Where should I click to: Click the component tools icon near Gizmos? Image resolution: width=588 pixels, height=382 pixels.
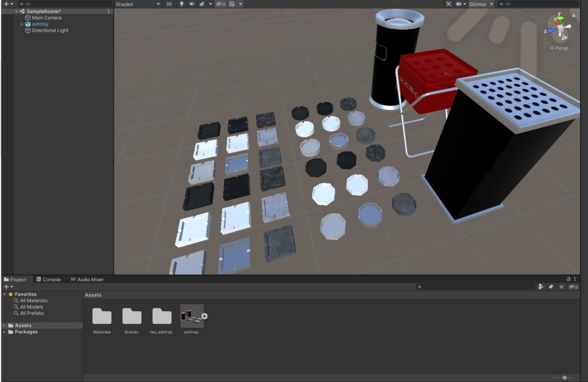449,4
